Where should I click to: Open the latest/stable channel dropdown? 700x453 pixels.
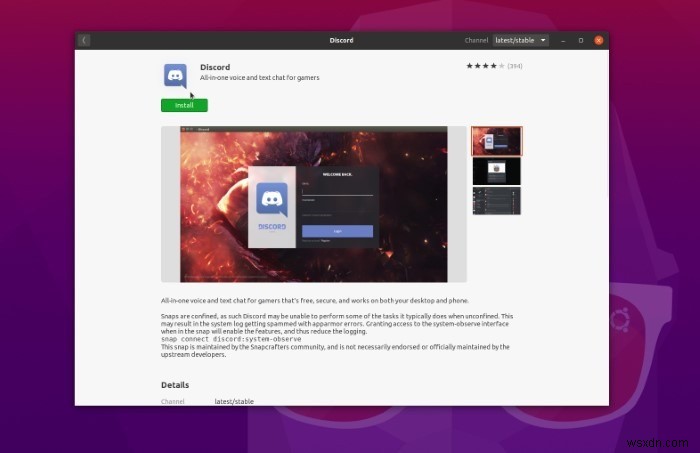[x=521, y=40]
